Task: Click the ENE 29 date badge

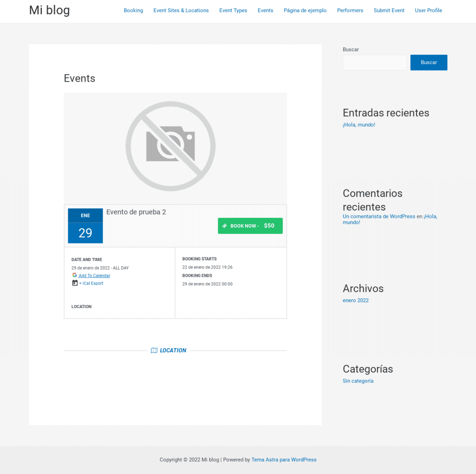Action: (86, 226)
